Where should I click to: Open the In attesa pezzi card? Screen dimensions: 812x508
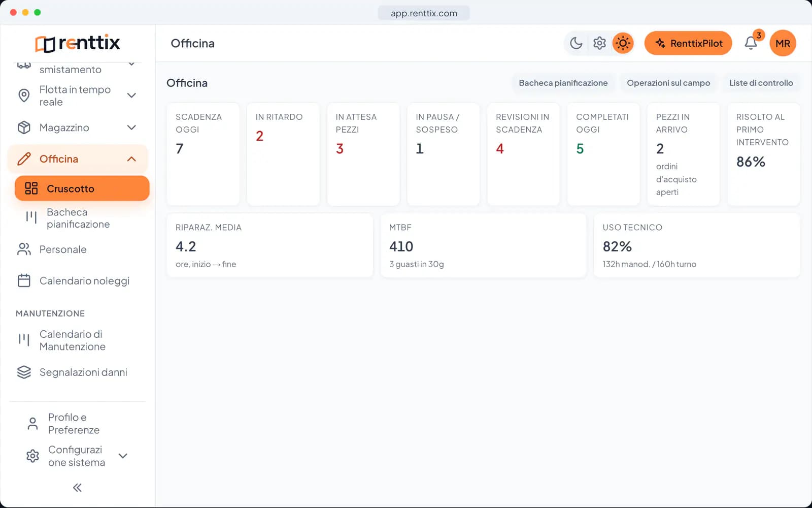(363, 154)
